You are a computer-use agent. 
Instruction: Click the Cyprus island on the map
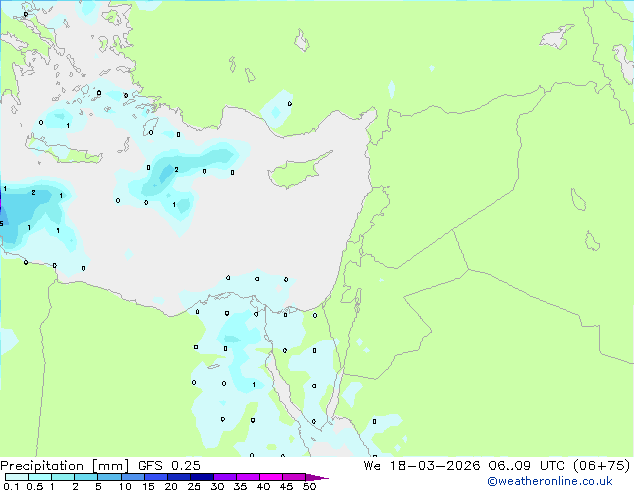pos(297,172)
